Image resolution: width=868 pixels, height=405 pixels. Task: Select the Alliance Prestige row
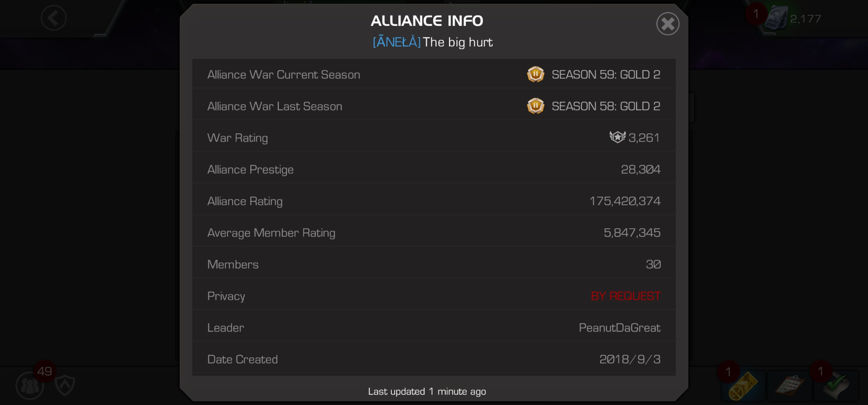click(x=434, y=169)
